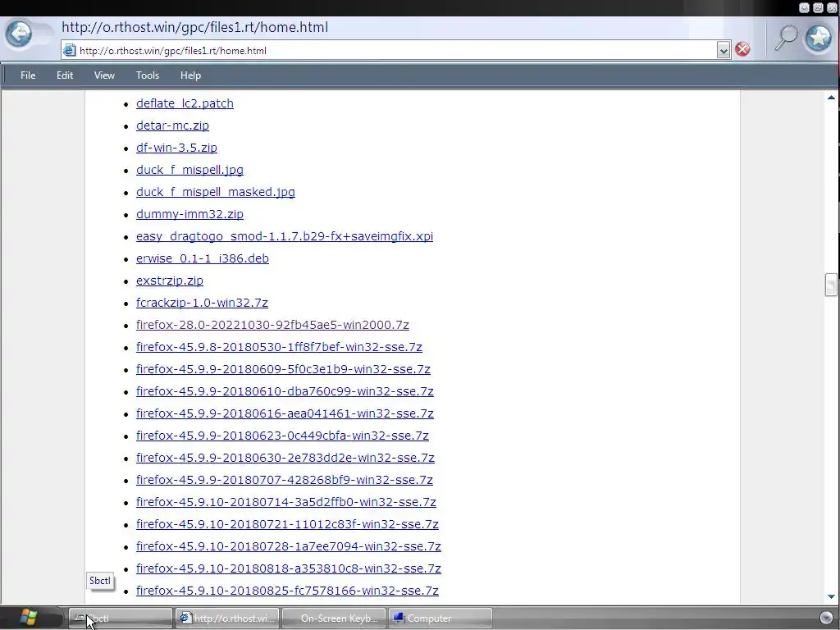Open the easy_dragtogo_smod xpi link
This screenshot has width=840, height=630.
pos(285,236)
